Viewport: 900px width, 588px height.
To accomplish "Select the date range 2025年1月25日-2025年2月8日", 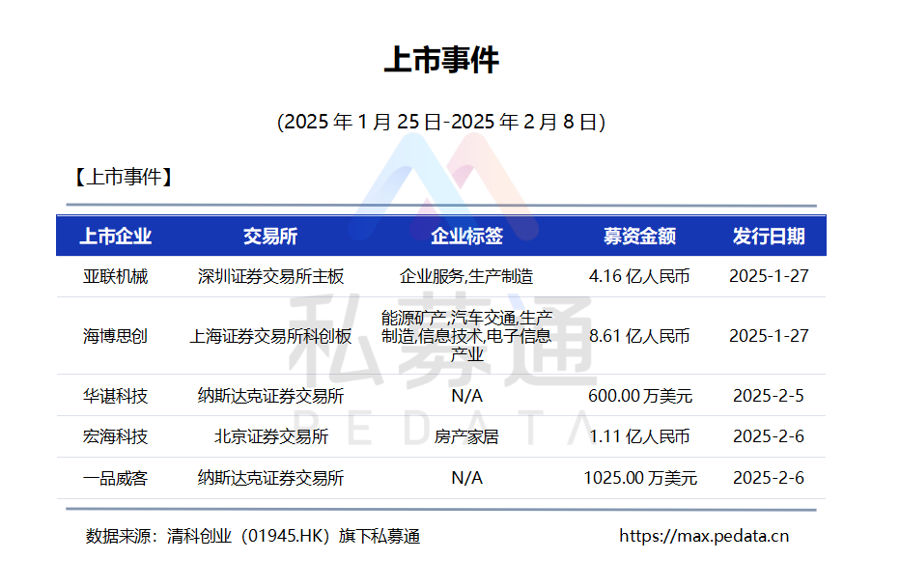I will click(x=440, y=122).
